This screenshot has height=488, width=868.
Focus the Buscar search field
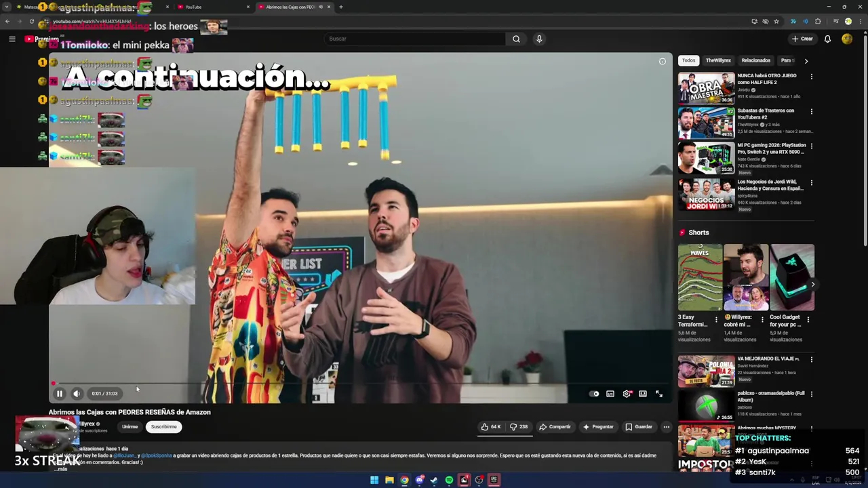click(414, 39)
